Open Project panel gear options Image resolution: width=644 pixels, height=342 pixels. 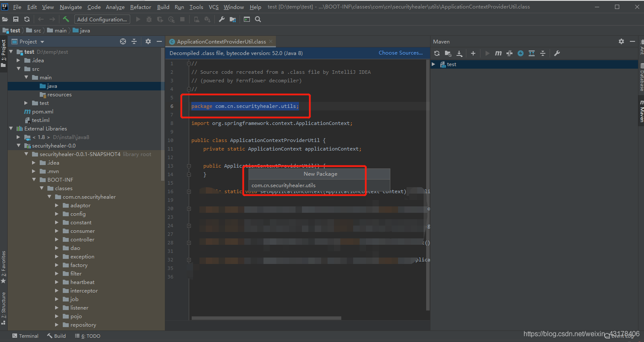click(x=148, y=41)
